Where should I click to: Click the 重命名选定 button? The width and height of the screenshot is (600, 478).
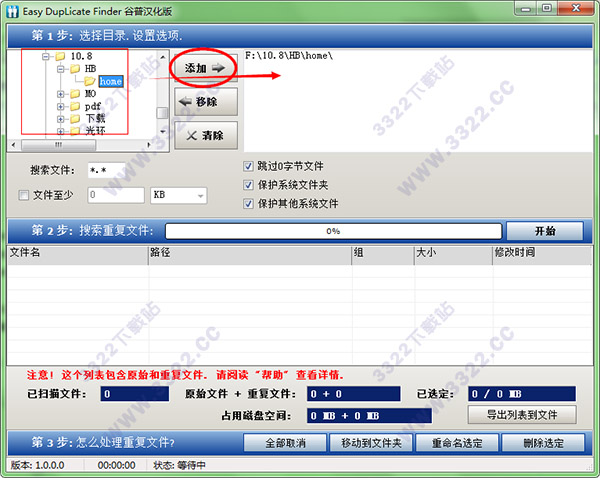tap(457, 443)
